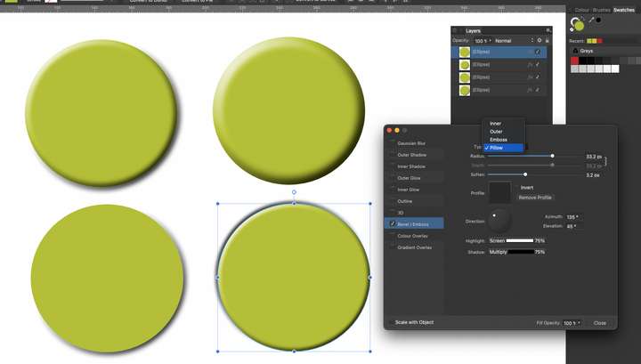This screenshot has width=641, height=364.
Task: Enable the Colour Overlay effect checkbox
Action: [393, 236]
